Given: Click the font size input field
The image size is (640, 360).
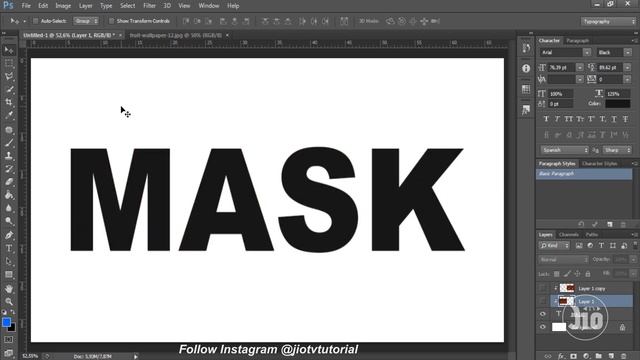Looking at the screenshot, I should pos(561,67).
